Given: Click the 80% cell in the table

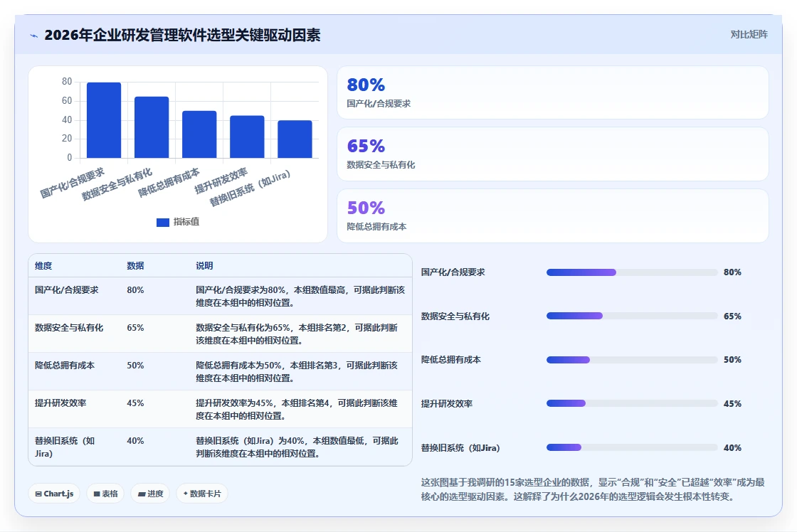Looking at the screenshot, I should 135,290.
